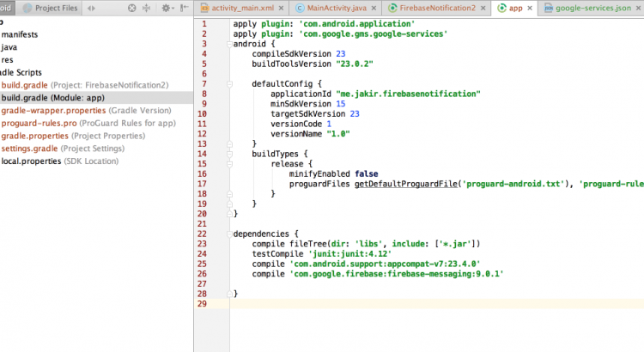Close the activity_main.xml tab
Image resolution: width=644 pixels, height=352 pixels.
[x=282, y=8]
